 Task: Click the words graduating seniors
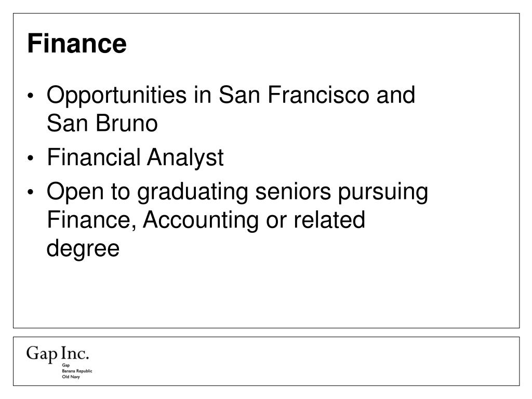click(x=234, y=192)
